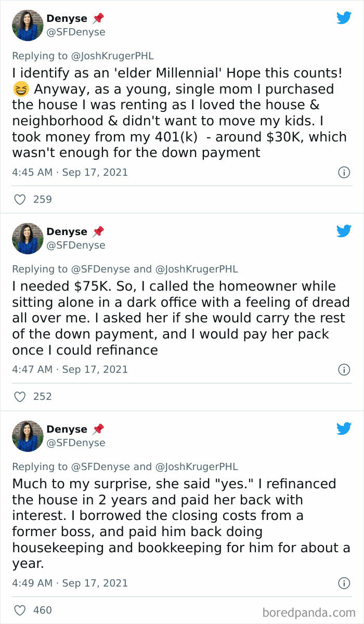Like the second tweet with the heart icon
The width and height of the screenshot is (364, 624).
pyautogui.click(x=20, y=396)
